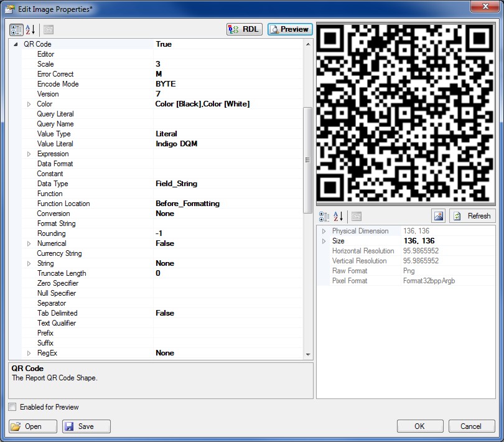This screenshot has height=442, width=504.
Task: Enable the 'Enabled for Preview' checkbox
Action: [12, 407]
